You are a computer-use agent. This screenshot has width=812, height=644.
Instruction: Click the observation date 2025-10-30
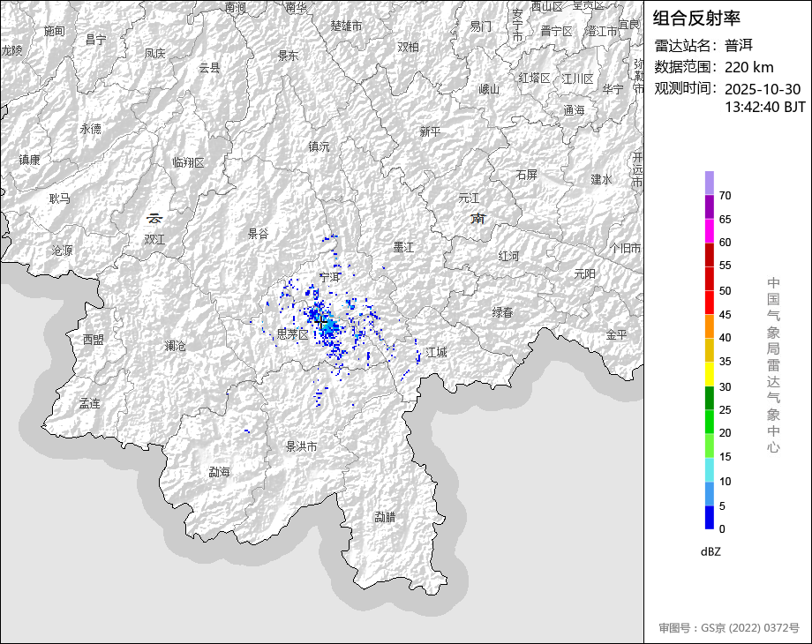(x=762, y=89)
